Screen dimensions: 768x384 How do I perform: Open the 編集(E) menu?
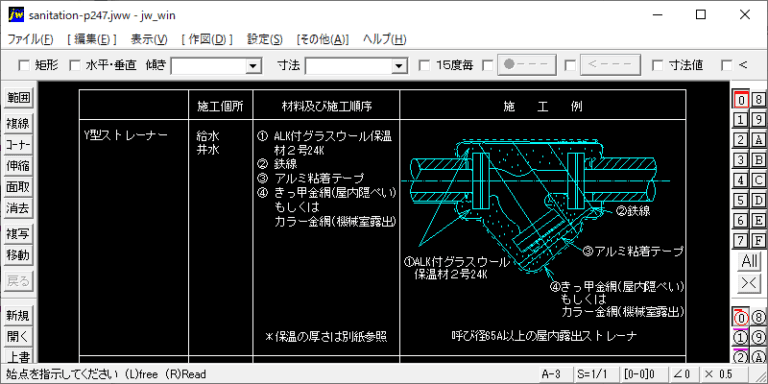pyautogui.click(x=92, y=40)
